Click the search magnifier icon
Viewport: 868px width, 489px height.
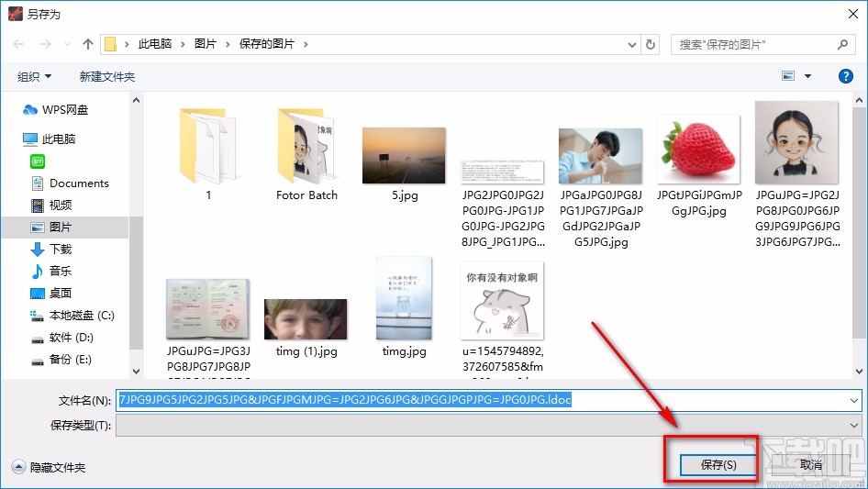pyautogui.click(x=842, y=44)
